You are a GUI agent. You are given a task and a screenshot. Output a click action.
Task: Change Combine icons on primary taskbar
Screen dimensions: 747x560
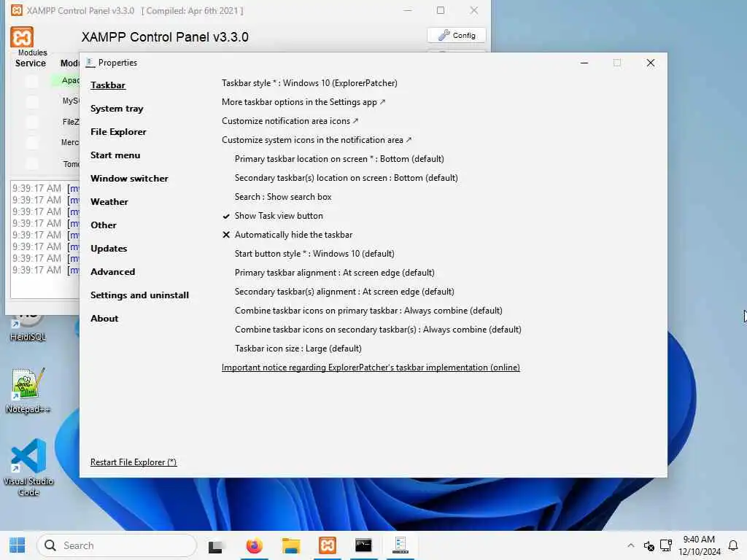(x=368, y=311)
